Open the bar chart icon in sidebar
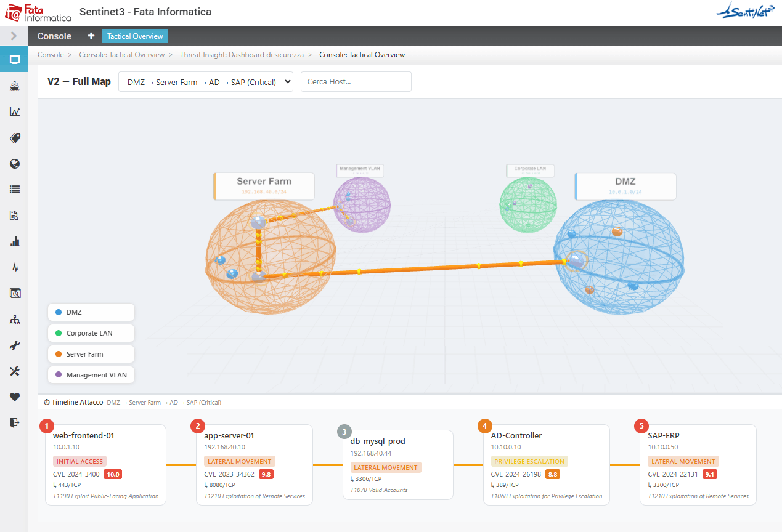 click(x=15, y=241)
